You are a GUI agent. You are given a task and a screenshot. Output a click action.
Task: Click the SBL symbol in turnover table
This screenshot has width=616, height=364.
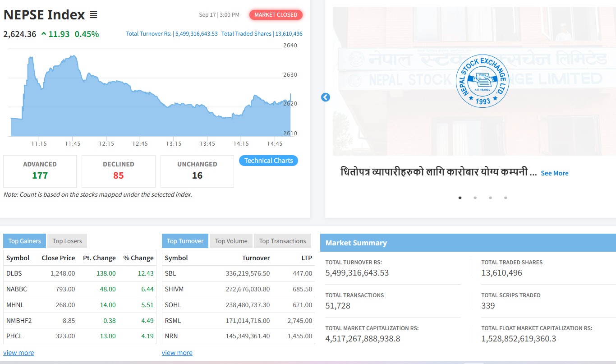(x=170, y=273)
